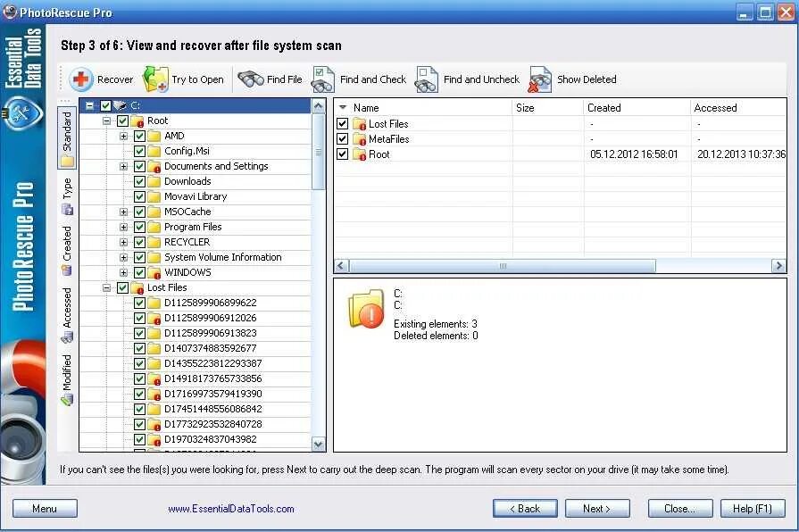Switch to the Modified view tab
799x532 pixels.
coord(67,379)
